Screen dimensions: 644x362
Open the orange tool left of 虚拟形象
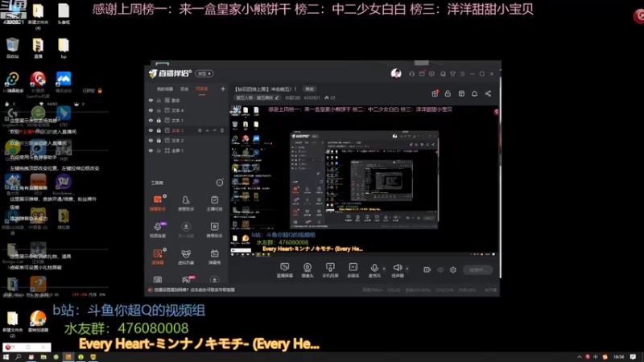tap(157, 257)
